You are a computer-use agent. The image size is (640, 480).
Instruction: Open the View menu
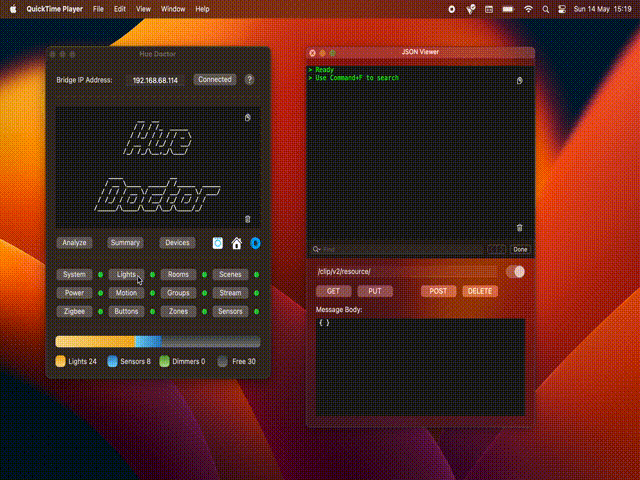pyautogui.click(x=143, y=9)
